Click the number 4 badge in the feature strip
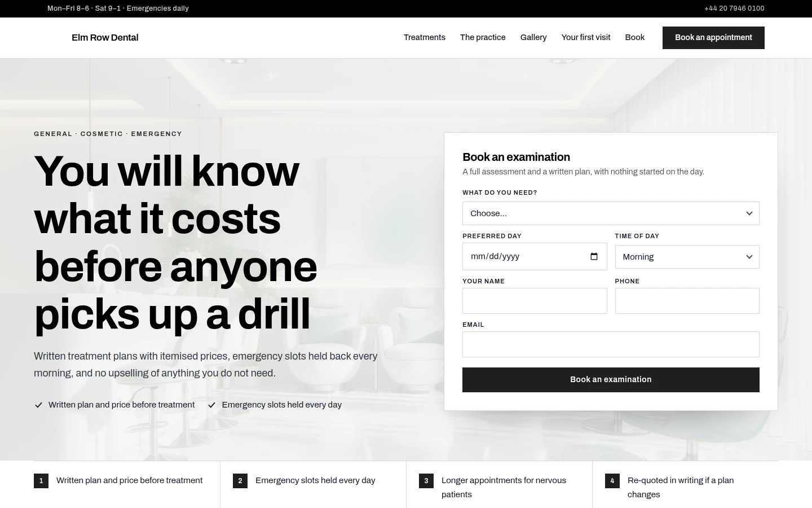Viewport: 812px width, 508px height. pos(612,481)
